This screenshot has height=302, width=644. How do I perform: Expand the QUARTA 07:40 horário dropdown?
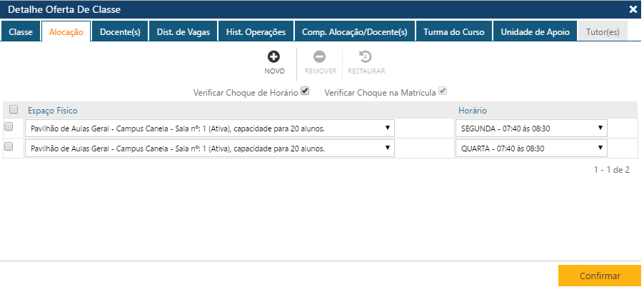click(x=531, y=149)
